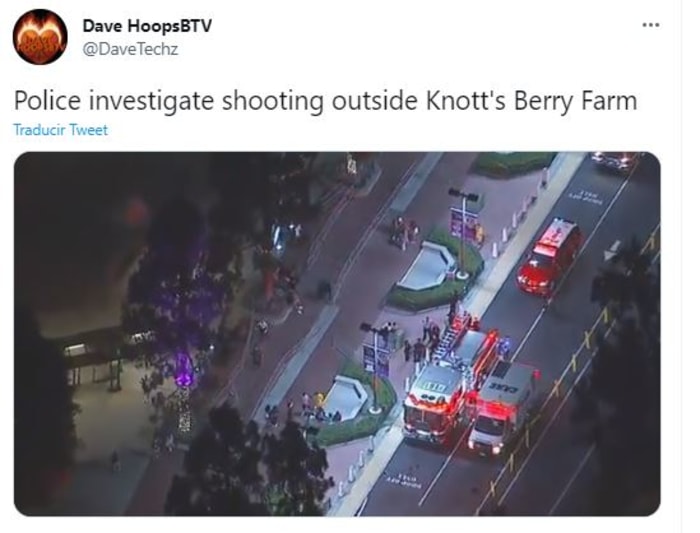Open the three-dot more options menu

tap(650, 25)
